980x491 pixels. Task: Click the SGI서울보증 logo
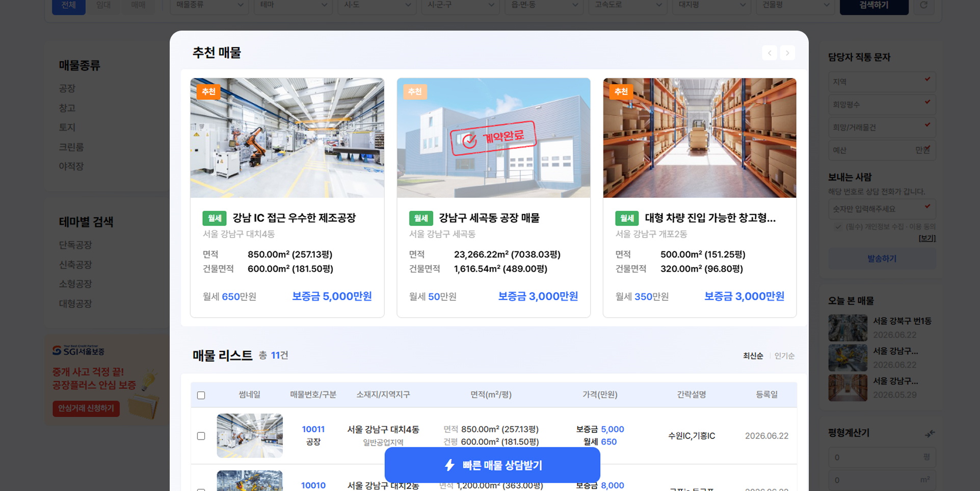coord(78,351)
